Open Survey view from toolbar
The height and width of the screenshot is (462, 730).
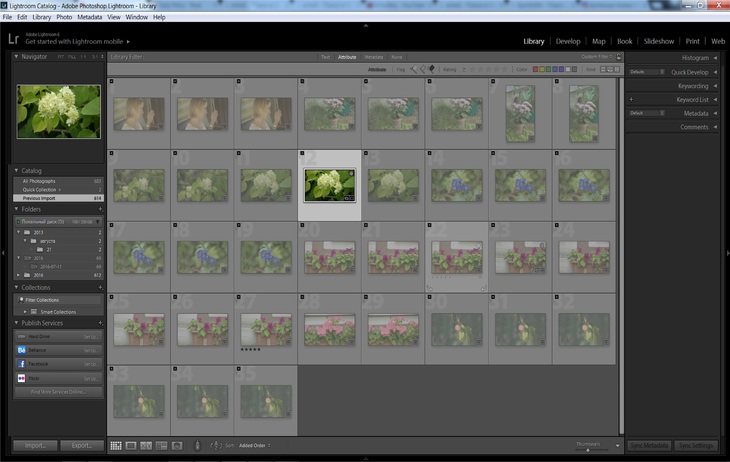click(160, 445)
